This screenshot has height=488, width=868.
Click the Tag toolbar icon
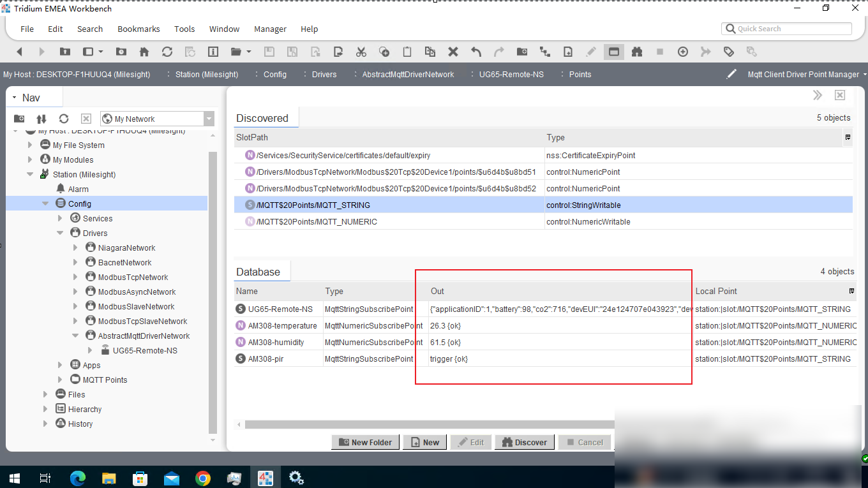pyautogui.click(x=728, y=52)
